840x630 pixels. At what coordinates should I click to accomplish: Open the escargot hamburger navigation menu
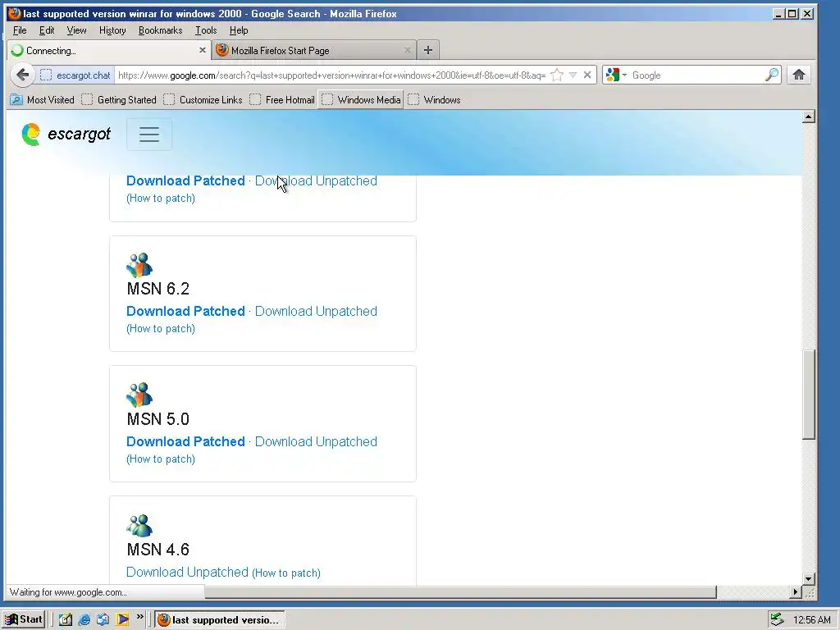pyautogui.click(x=149, y=134)
